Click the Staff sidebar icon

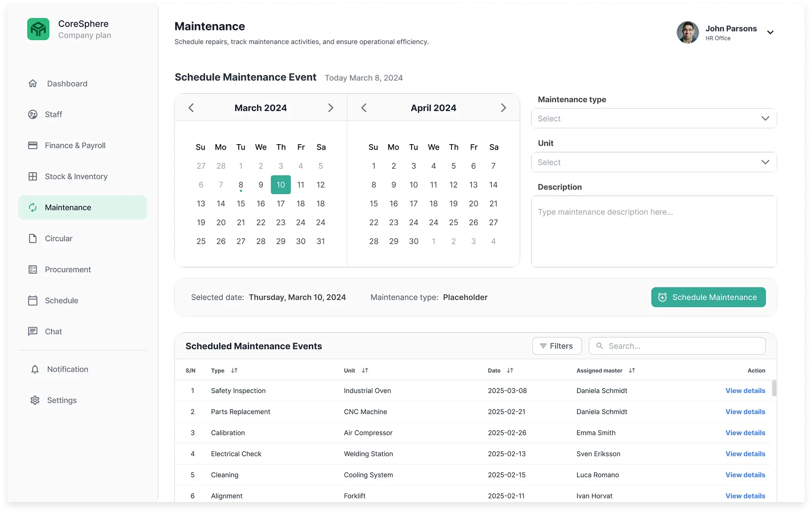[x=33, y=115]
